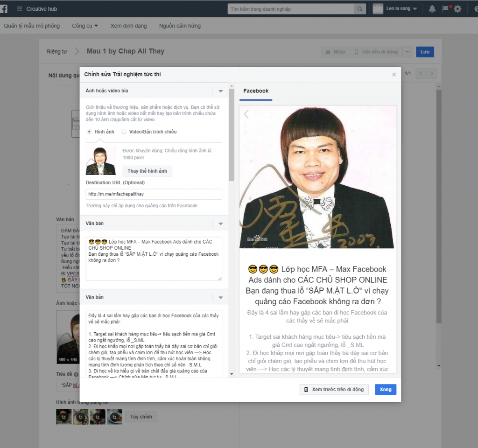Image resolution: width=478 pixels, height=448 pixels.
Task: Click Gửi đến di động button
Action: coord(376,52)
